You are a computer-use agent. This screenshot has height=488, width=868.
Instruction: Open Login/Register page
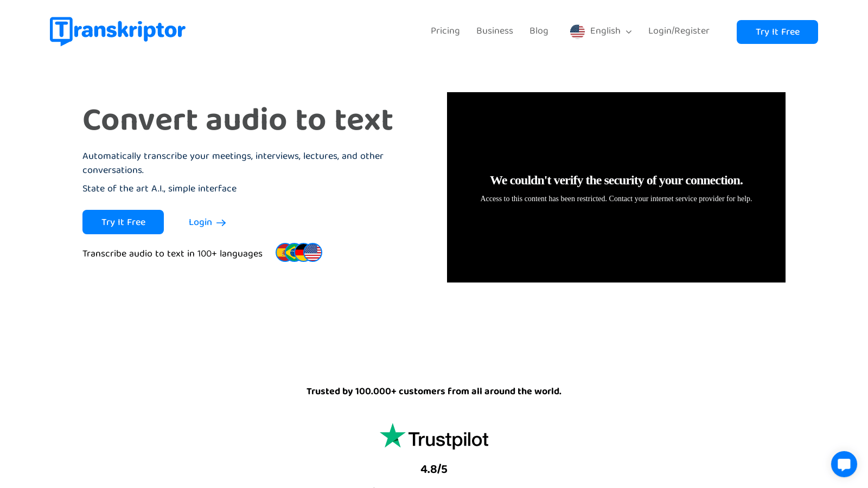coord(679,31)
